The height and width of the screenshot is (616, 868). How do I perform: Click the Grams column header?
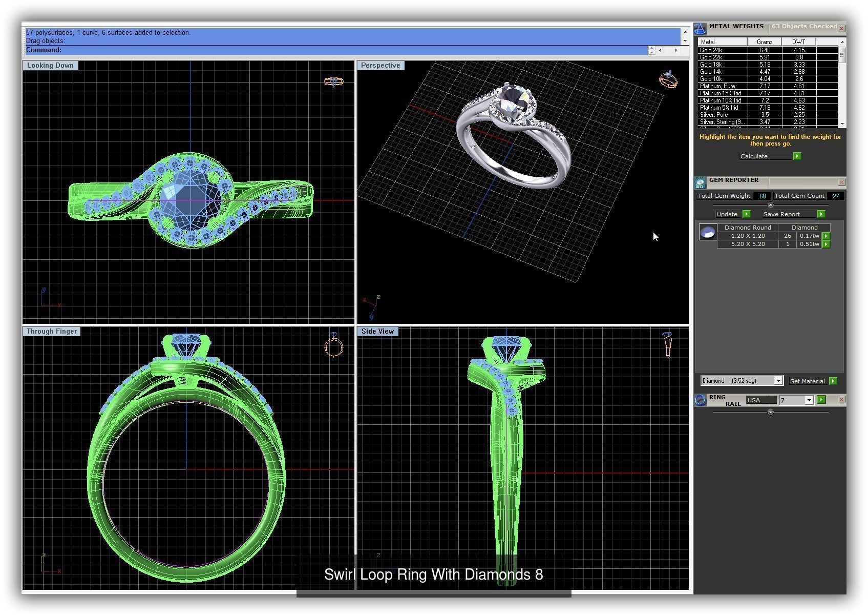click(765, 42)
